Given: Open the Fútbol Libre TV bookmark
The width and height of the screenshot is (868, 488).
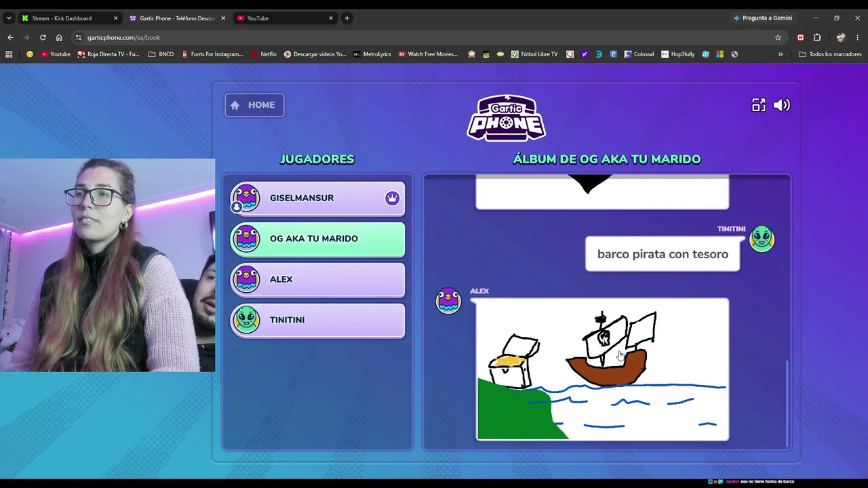Looking at the screenshot, I should tap(534, 54).
